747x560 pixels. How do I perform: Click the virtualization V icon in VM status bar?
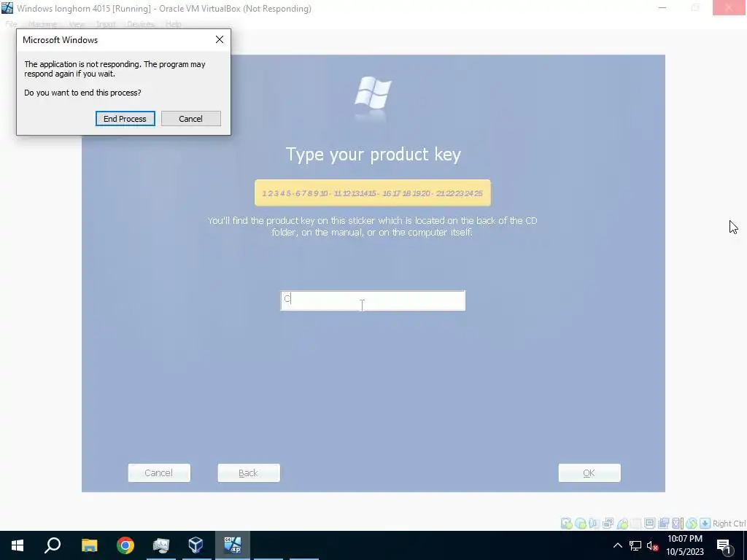[x=677, y=524]
